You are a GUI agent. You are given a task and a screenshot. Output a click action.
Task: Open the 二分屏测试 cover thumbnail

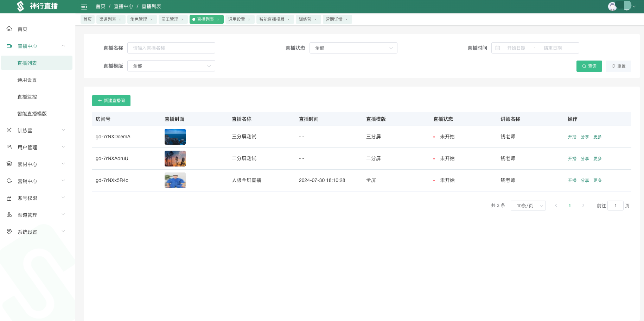(x=175, y=158)
